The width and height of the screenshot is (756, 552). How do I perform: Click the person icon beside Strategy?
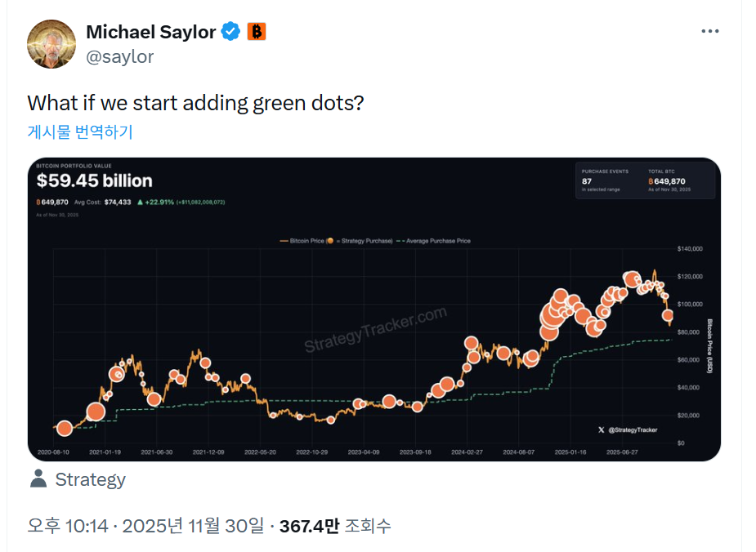click(38, 479)
